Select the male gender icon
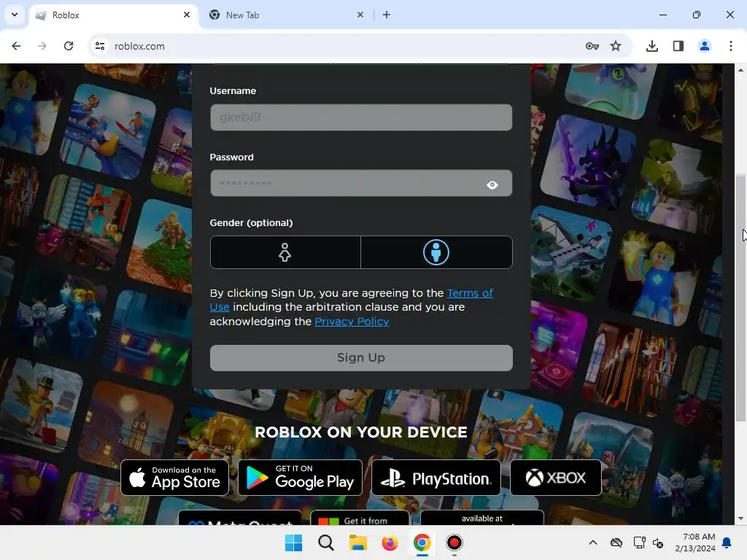 436,252
